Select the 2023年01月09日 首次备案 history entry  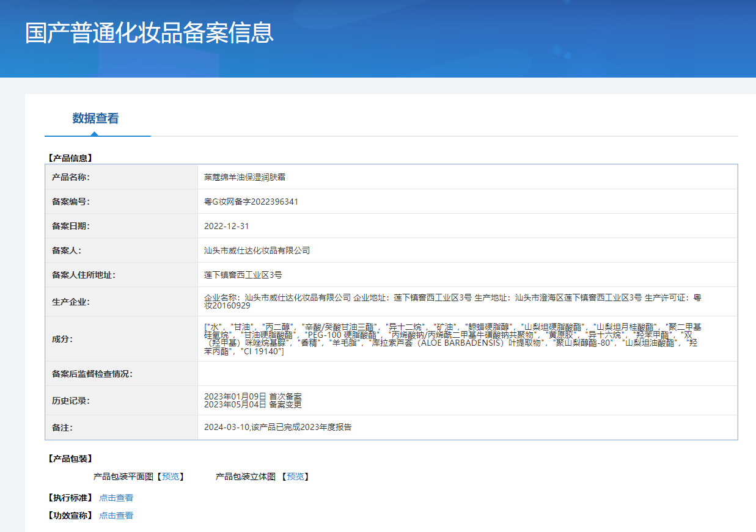[x=253, y=396]
